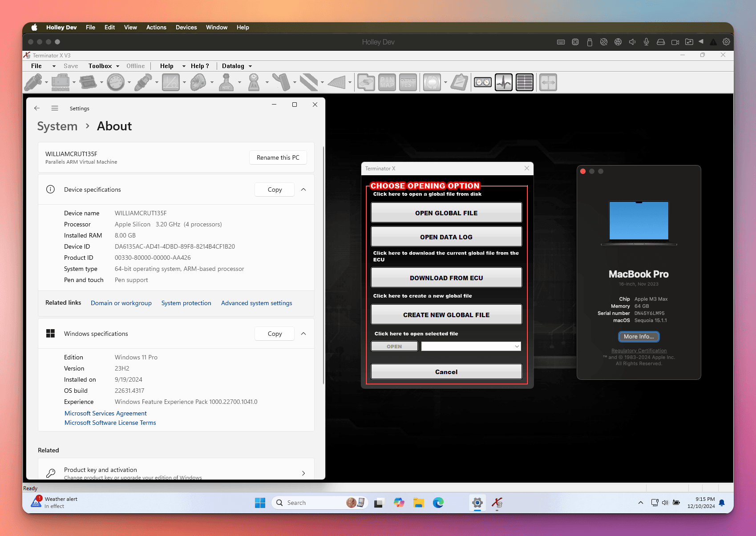Click DOWNLOAD FROM ECU button
This screenshot has height=536, width=756.
[x=446, y=277]
